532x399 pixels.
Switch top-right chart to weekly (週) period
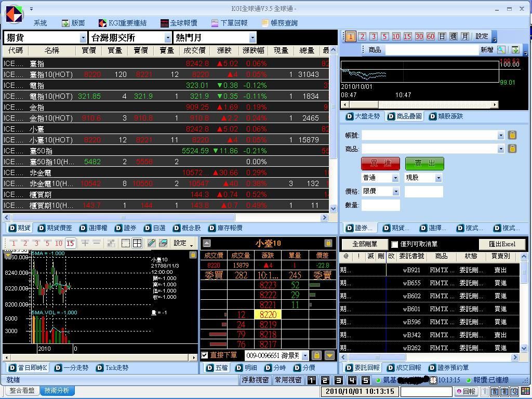click(454, 37)
